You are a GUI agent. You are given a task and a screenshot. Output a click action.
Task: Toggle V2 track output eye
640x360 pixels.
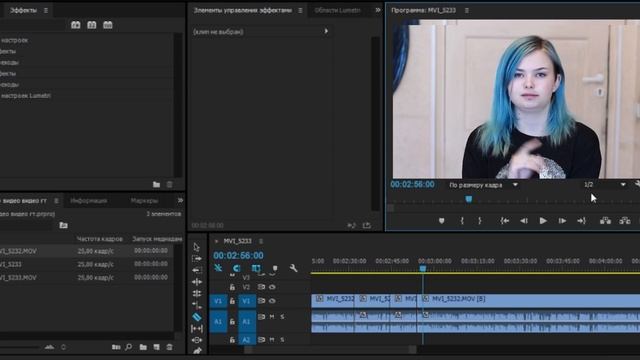[x=272, y=287]
